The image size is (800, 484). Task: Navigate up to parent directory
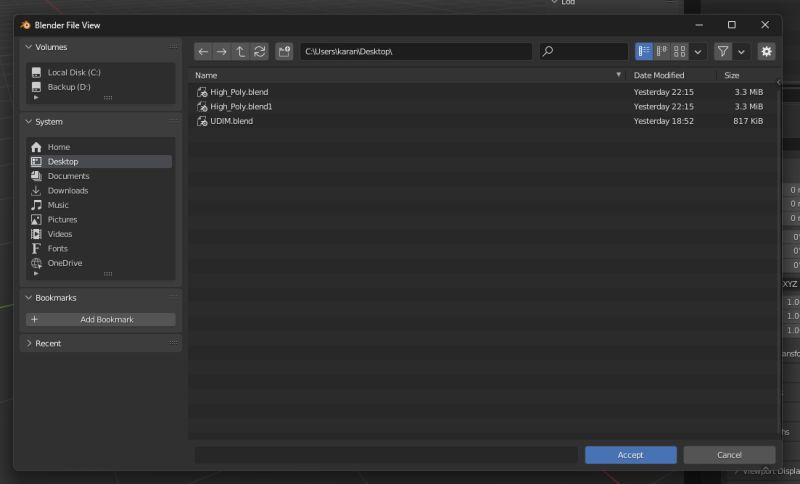pyautogui.click(x=240, y=52)
